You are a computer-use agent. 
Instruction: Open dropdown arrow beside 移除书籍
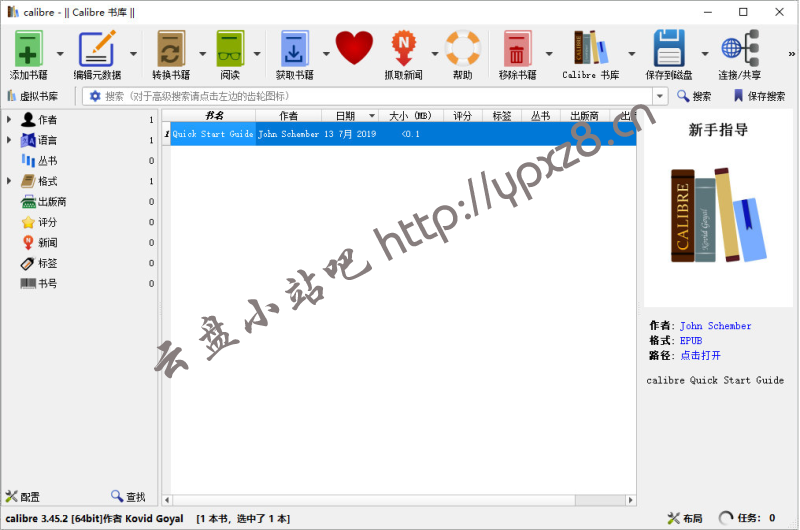(549, 54)
